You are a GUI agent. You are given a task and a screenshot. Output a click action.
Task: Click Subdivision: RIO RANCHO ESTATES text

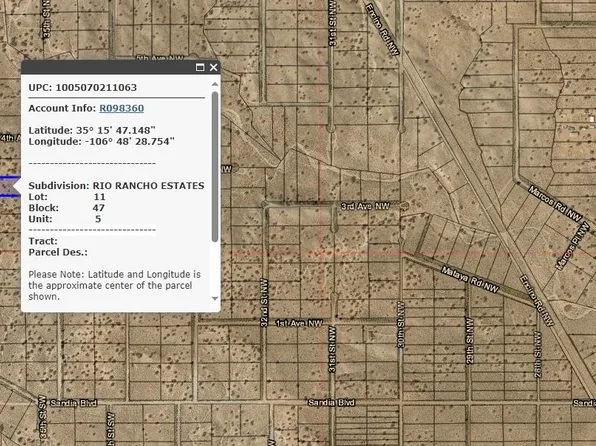click(116, 186)
